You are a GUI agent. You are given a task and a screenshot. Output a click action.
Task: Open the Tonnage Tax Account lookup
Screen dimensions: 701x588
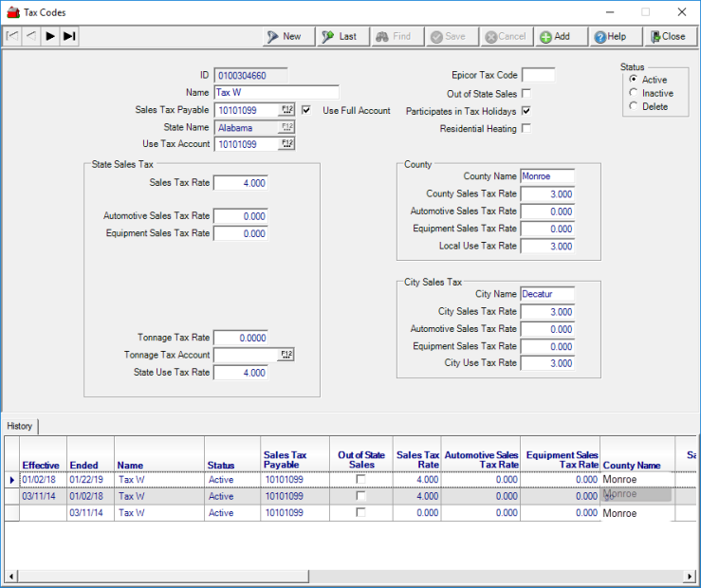[x=287, y=355]
